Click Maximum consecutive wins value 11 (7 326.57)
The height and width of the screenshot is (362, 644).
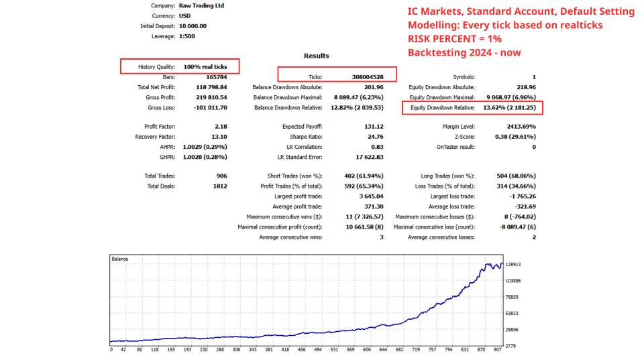(x=365, y=217)
